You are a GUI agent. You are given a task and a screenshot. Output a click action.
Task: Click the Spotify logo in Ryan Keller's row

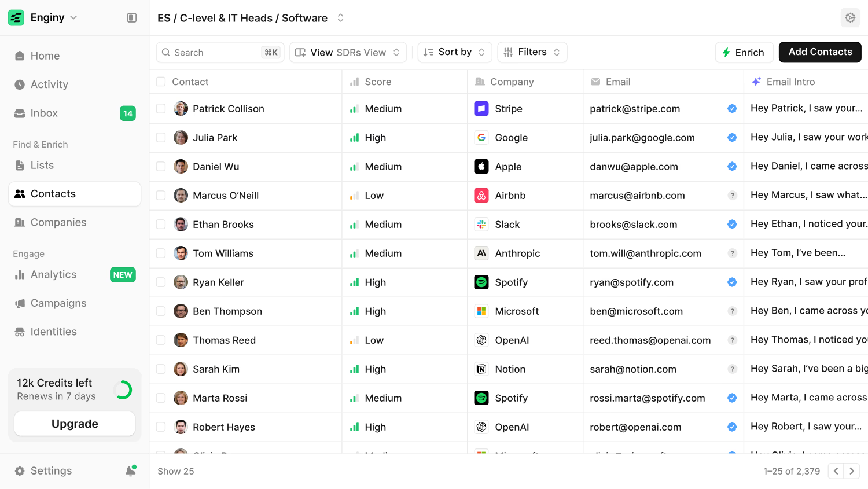click(x=481, y=282)
